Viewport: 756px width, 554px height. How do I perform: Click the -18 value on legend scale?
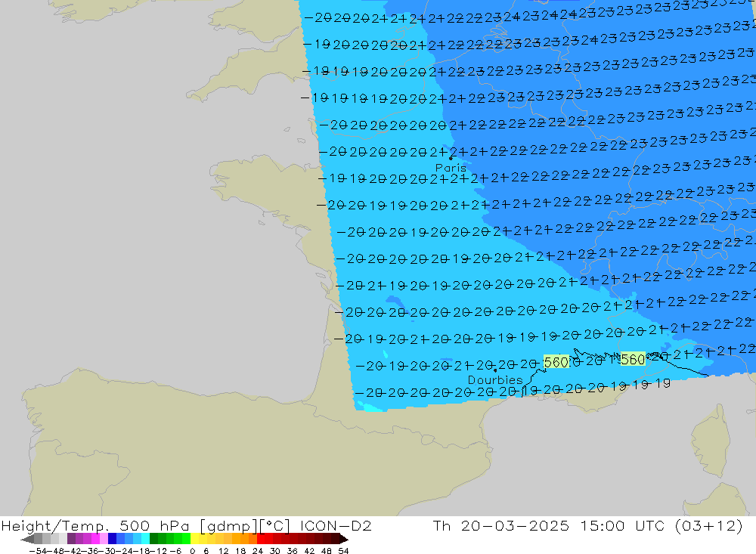click(x=143, y=551)
